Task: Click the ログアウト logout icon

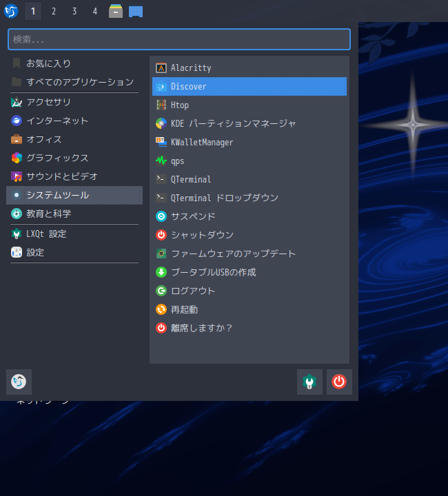Action: pyautogui.click(x=161, y=291)
